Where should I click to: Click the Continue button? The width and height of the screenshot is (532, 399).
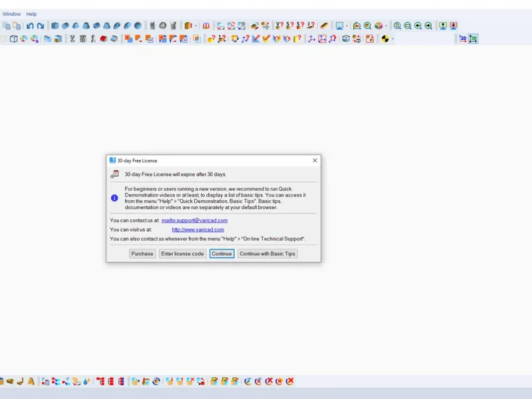point(221,254)
